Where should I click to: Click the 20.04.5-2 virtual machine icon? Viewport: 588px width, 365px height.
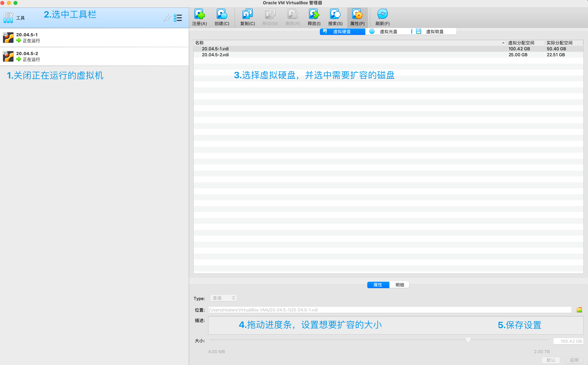(x=8, y=56)
